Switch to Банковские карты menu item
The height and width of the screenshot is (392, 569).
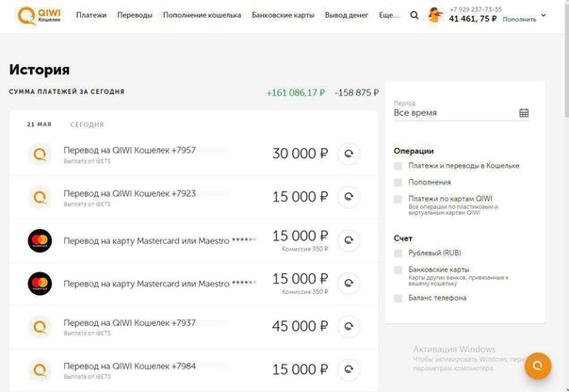pos(283,15)
